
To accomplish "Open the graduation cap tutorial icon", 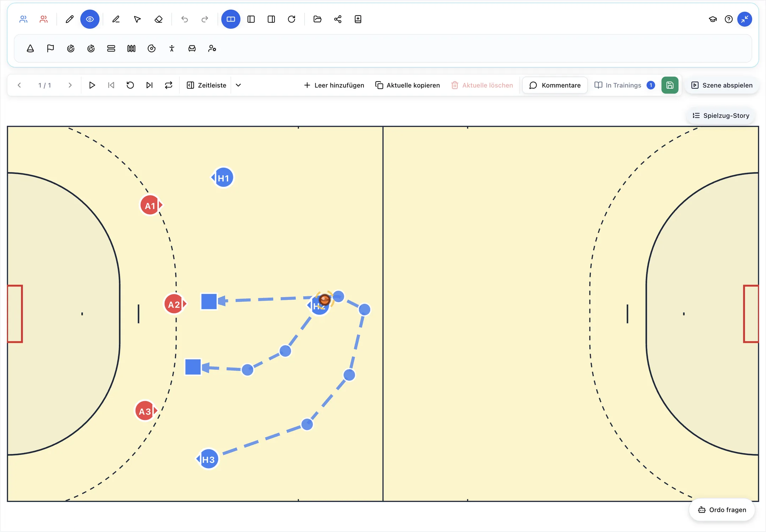I will coord(713,19).
